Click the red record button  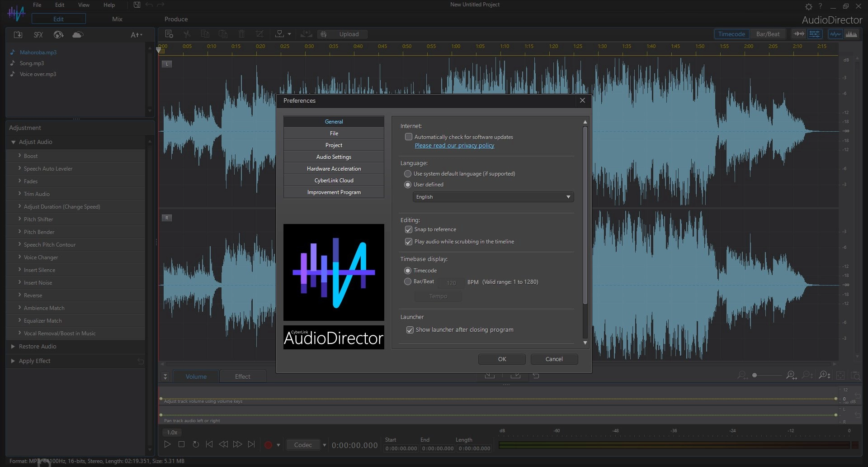click(268, 445)
